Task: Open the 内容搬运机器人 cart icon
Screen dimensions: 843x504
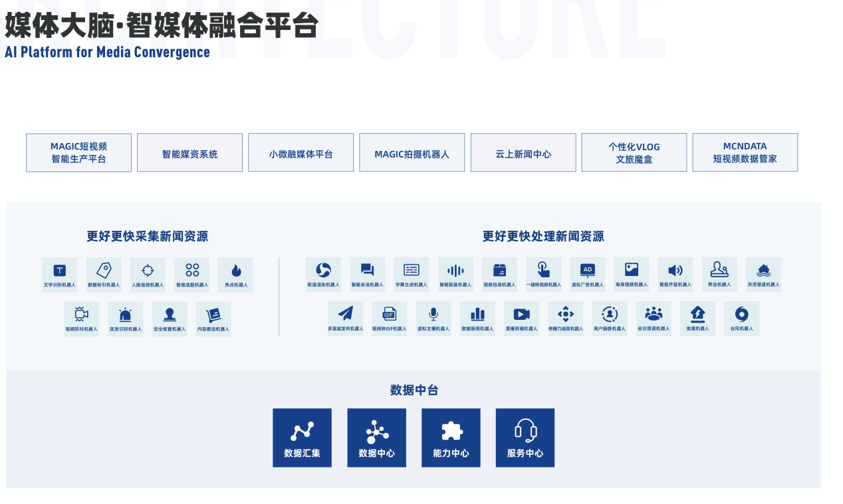Action: 214,314
